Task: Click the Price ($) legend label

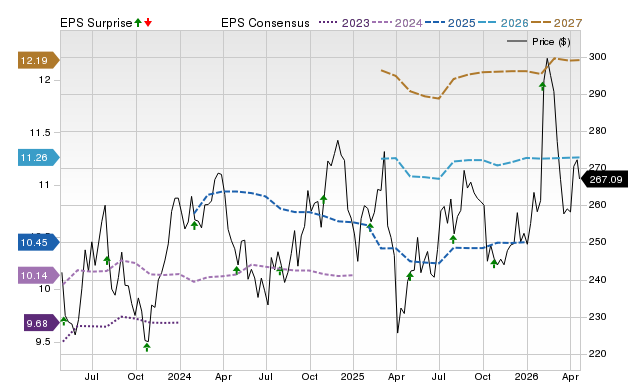Action: click(551, 42)
